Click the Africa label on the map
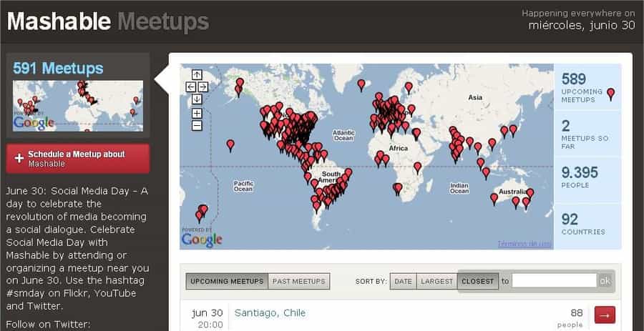Viewport: 644px width, 331px height. 399,148
